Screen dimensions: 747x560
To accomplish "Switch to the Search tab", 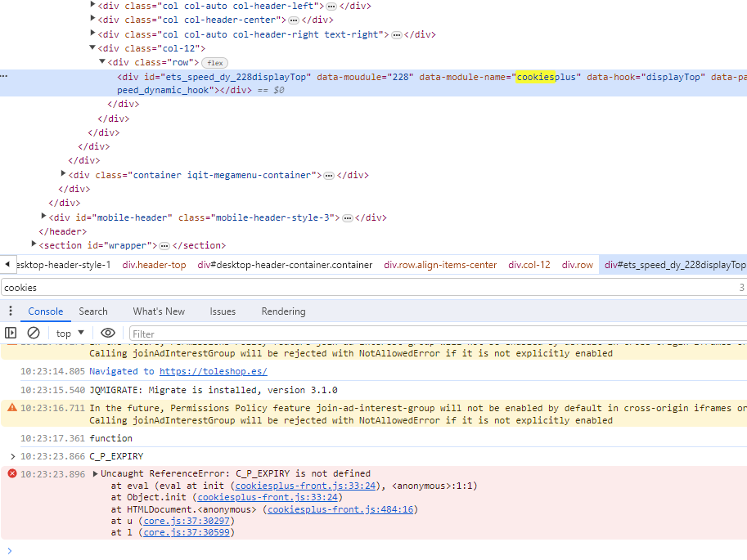I will tap(93, 311).
